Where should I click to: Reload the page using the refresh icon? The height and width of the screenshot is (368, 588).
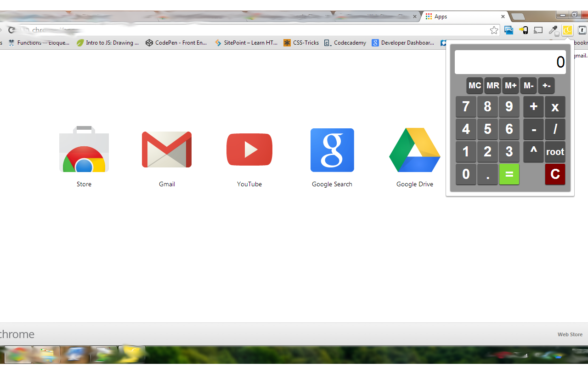(12, 30)
